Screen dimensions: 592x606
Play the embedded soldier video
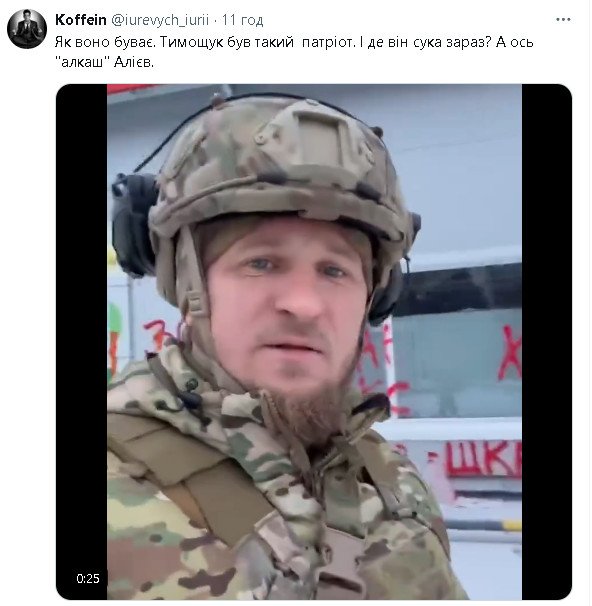tap(314, 342)
